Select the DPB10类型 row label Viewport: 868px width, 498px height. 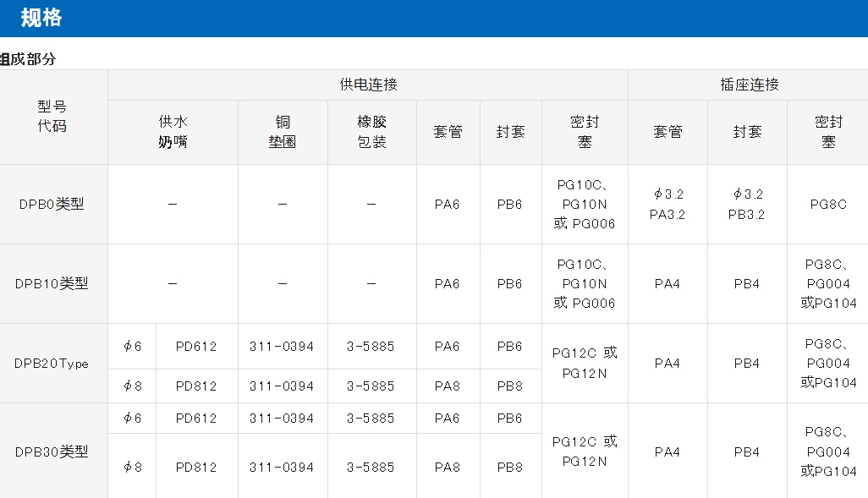click(52, 283)
